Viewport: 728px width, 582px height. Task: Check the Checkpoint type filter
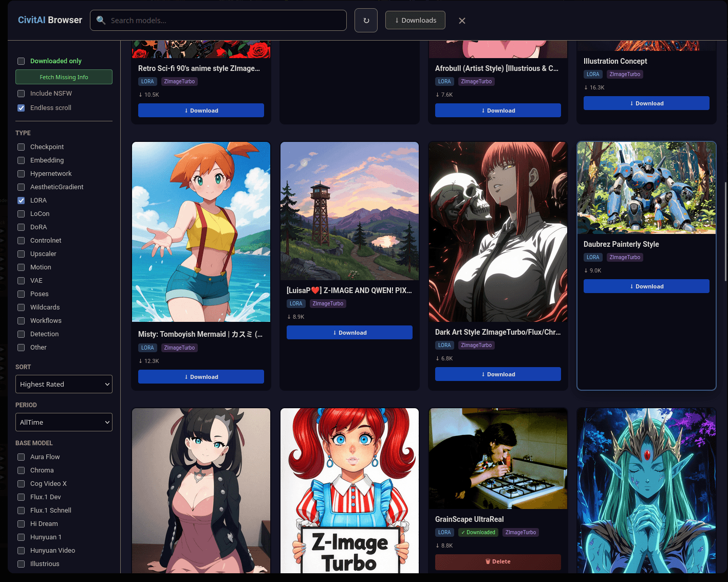click(21, 147)
